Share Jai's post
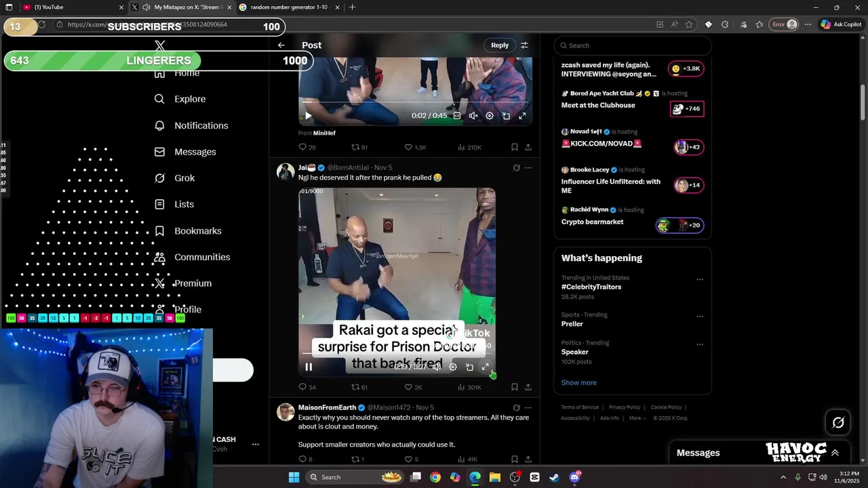The image size is (868, 488). click(x=528, y=387)
